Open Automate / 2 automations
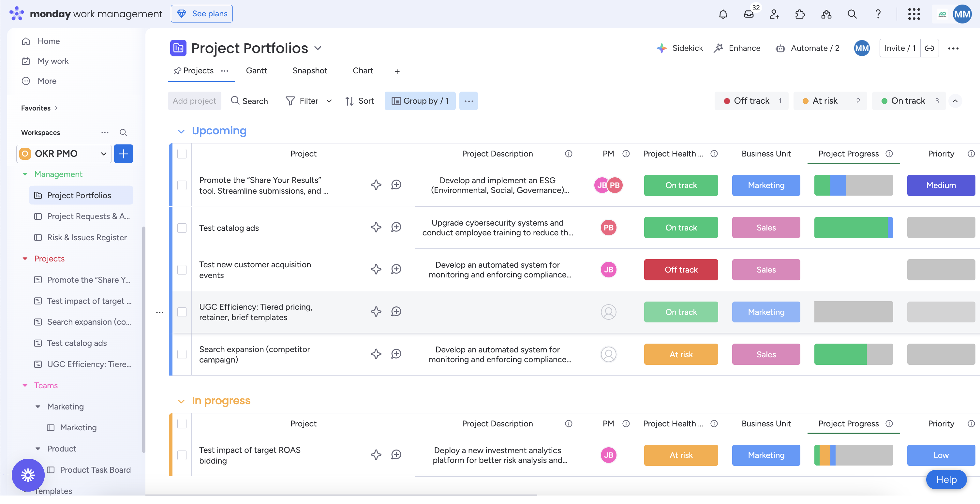Viewport: 980px width, 504px height. point(807,48)
